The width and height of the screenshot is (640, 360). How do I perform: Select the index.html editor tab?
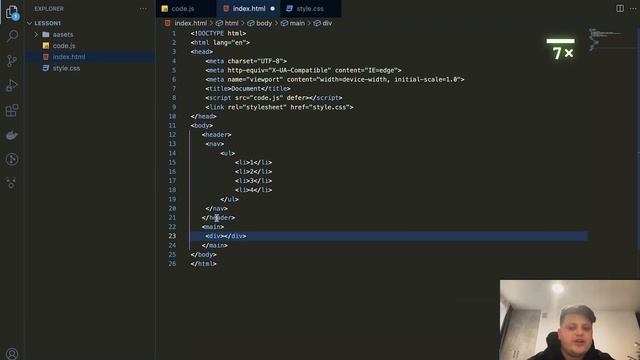[x=249, y=9]
